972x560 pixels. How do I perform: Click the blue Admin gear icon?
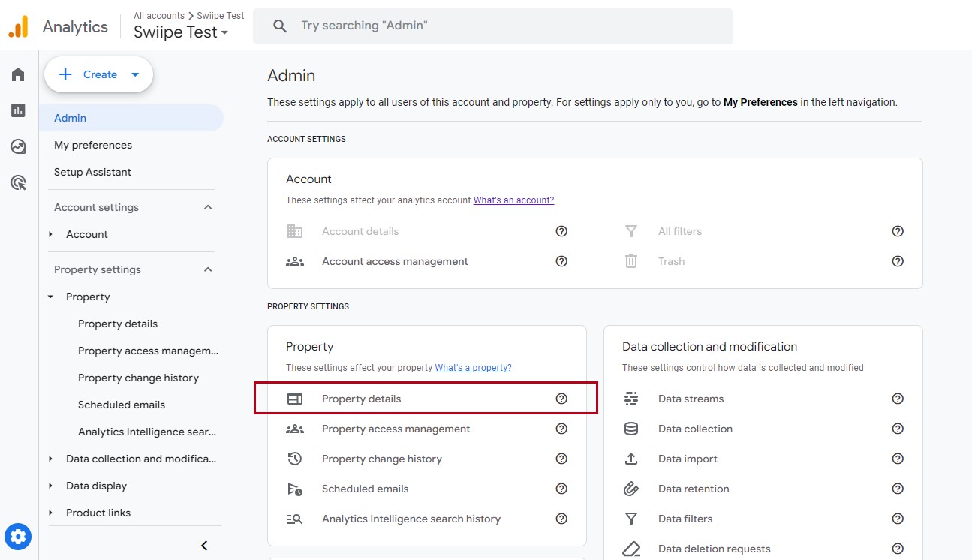(18, 537)
